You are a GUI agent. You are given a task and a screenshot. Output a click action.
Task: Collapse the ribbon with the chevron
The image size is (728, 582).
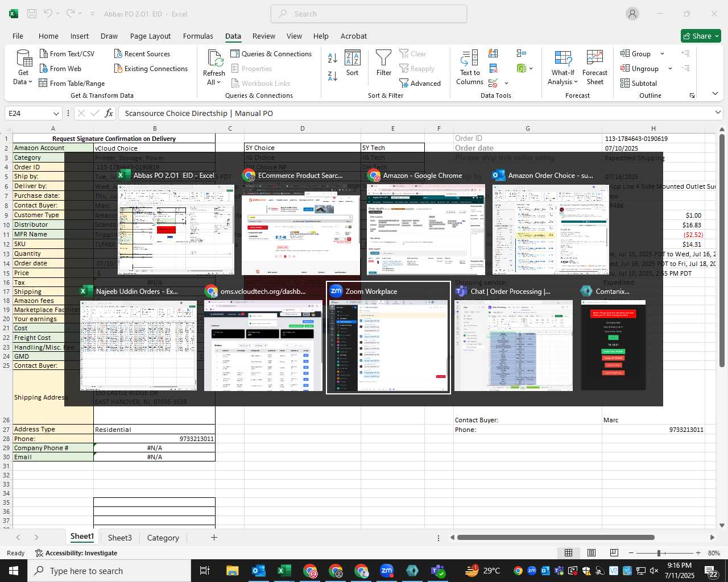tap(715, 94)
